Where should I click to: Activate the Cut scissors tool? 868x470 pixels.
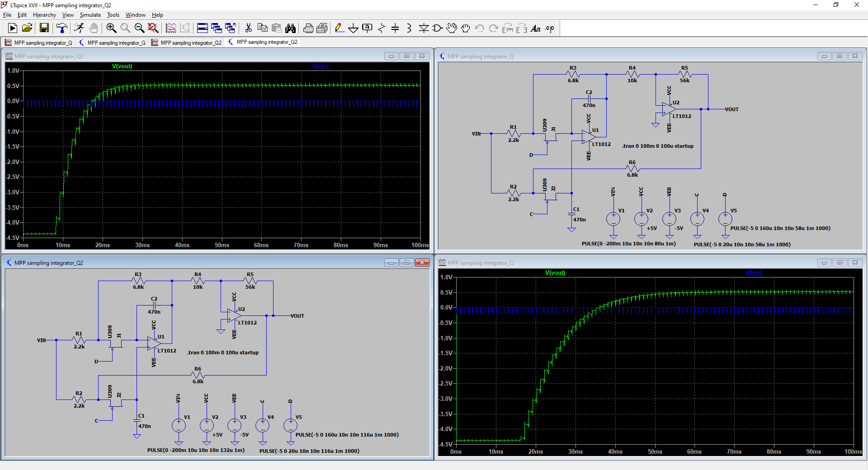click(x=248, y=28)
